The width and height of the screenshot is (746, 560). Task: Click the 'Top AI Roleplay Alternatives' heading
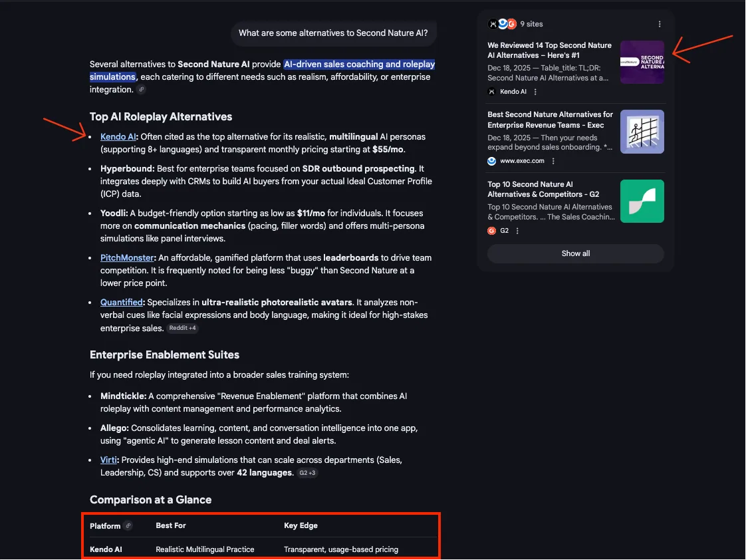(x=161, y=117)
